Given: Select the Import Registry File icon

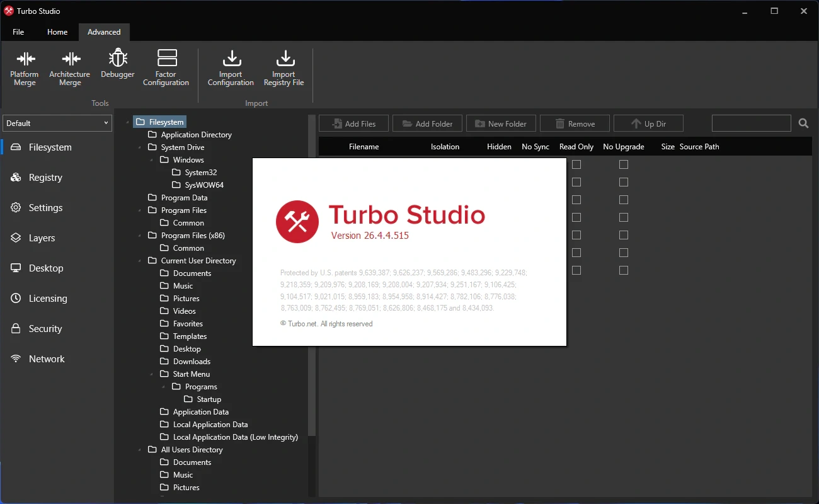Looking at the screenshot, I should (285, 59).
